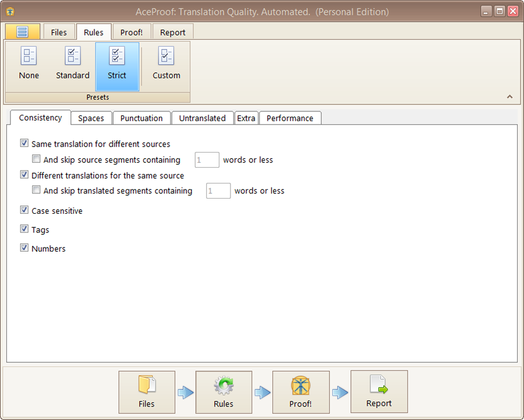Image resolution: width=524 pixels, height=420 pixels.
Task: Select the None preset icon
Action: [29, 64]
